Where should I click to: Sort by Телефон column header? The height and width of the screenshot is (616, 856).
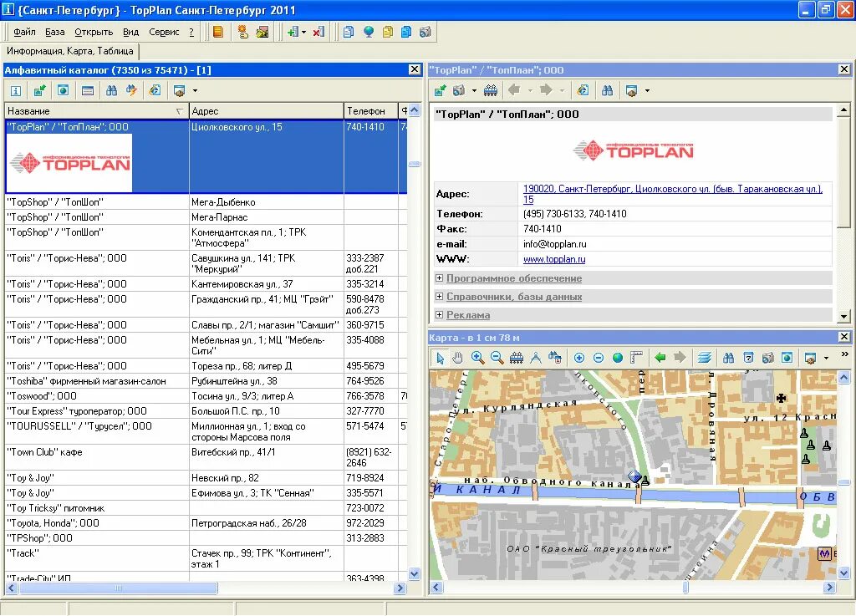point(370,111)
